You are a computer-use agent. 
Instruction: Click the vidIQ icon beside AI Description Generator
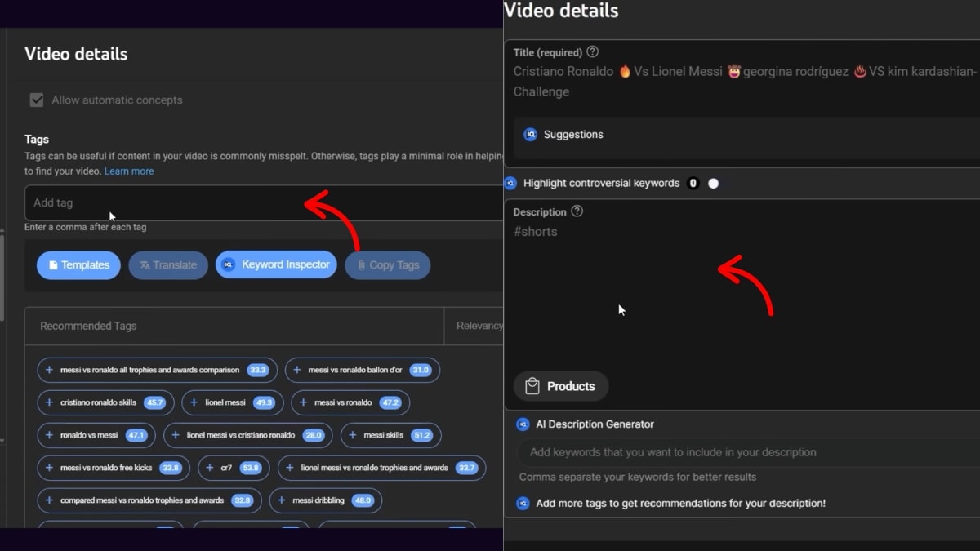pos(523,424)
